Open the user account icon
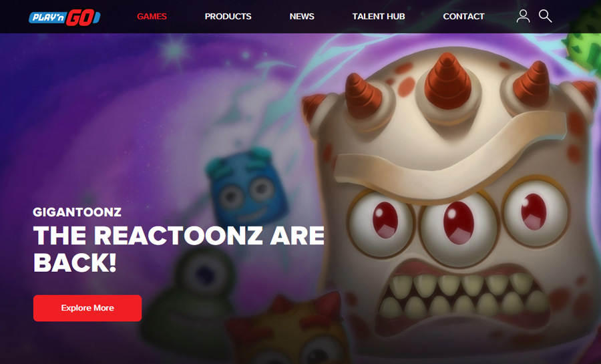The width and height of the screenshot is (601, 364). 523,16
